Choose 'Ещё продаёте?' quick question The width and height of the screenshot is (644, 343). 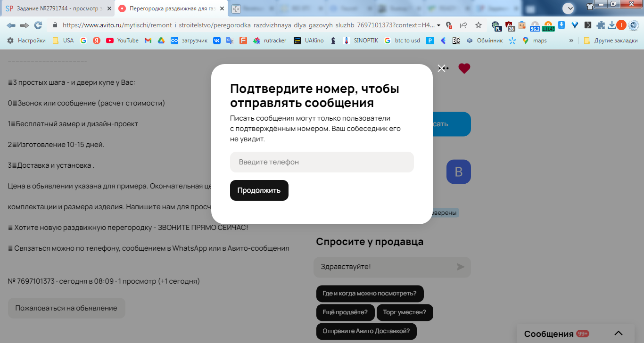[x=345, y=312]
